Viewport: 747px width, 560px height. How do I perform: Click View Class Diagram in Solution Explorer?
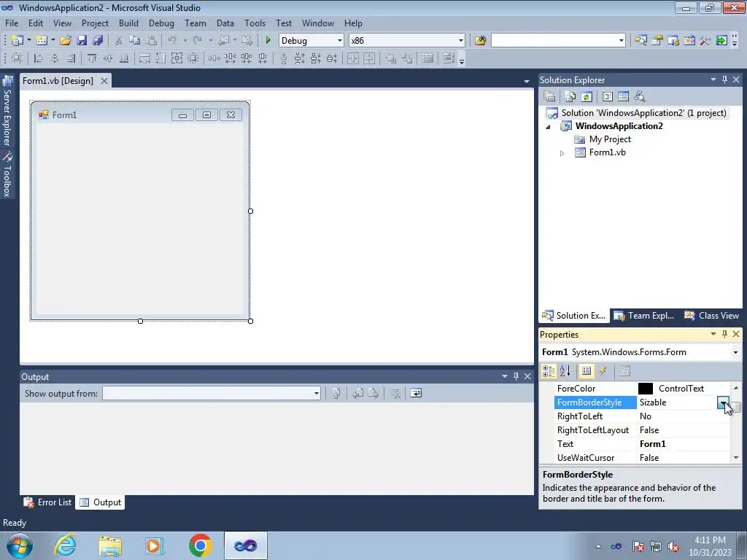point(639,97)
